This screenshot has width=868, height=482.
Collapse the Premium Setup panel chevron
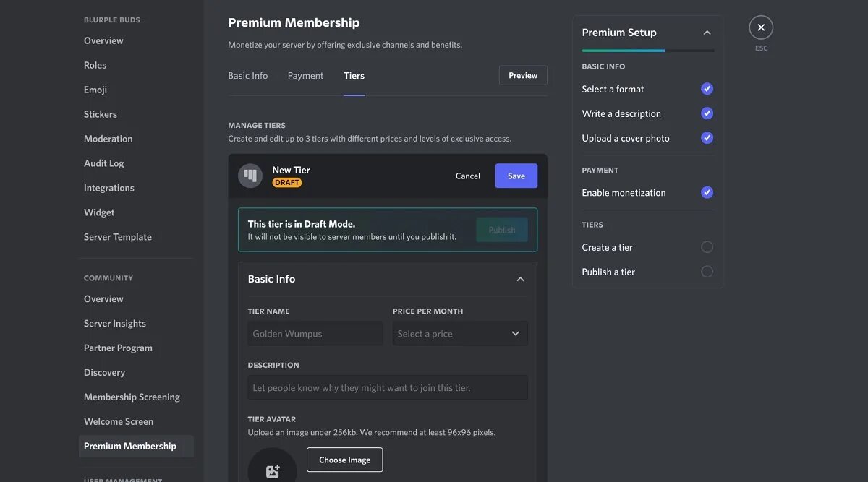707,33
